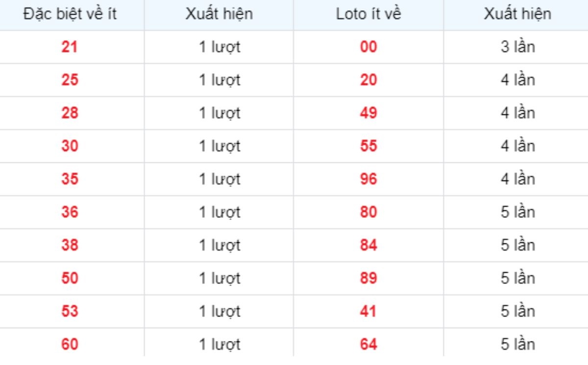Select loto number 64
588x365 pixels.
point(368,344)
